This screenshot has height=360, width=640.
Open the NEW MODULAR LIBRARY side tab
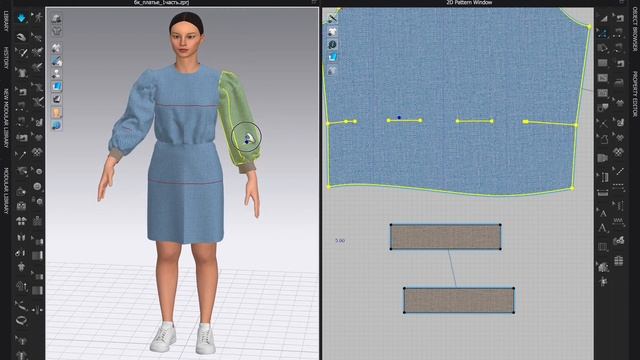coord(6,118)
